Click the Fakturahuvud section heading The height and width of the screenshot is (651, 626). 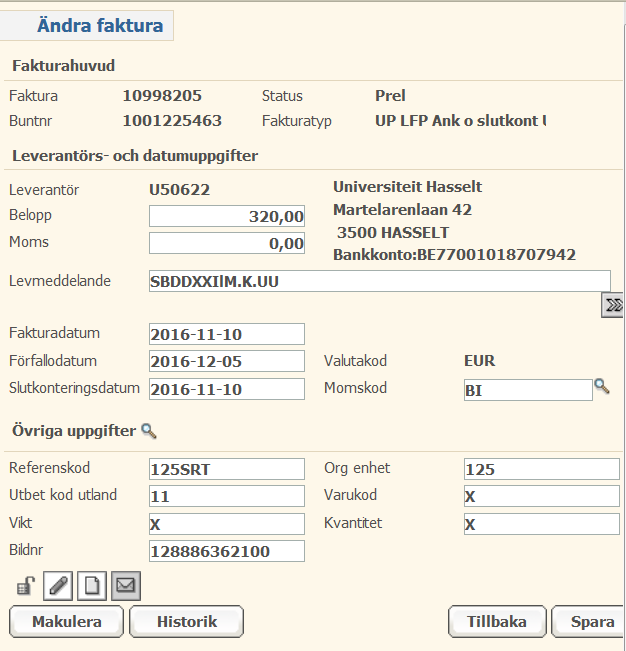pos(64,66)
